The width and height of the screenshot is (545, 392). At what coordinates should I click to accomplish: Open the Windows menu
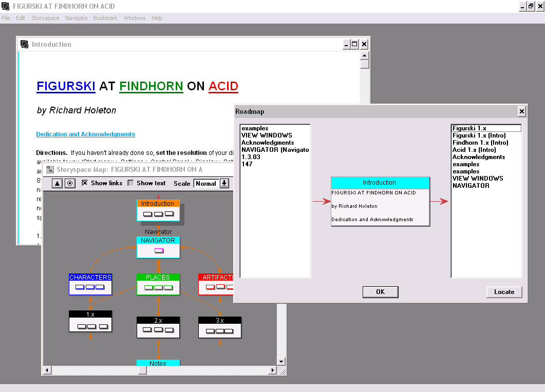coord(135,18)
